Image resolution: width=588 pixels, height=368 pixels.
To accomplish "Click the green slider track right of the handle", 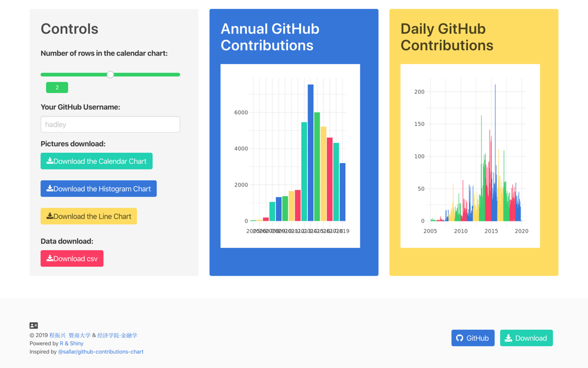I will click(x=147, y=74).
